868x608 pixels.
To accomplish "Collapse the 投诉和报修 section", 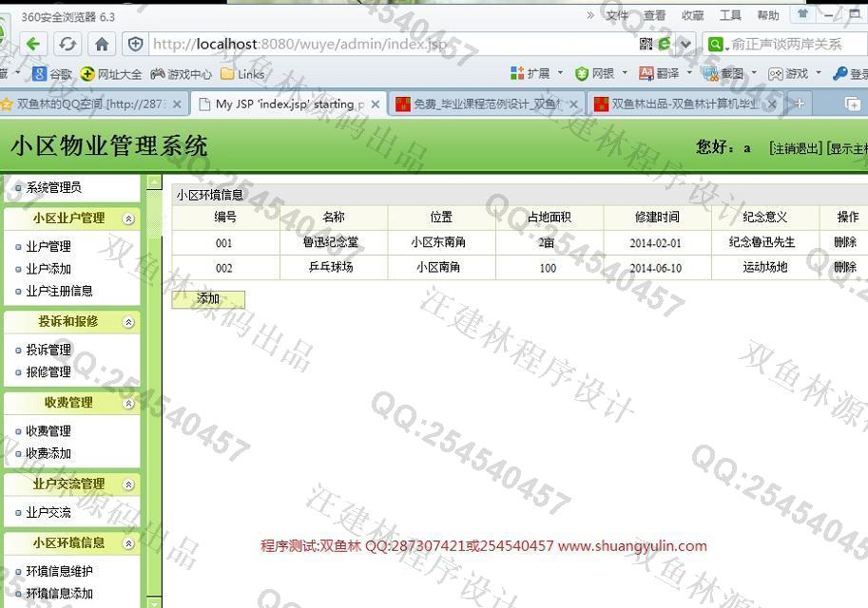I will point(128,323).
